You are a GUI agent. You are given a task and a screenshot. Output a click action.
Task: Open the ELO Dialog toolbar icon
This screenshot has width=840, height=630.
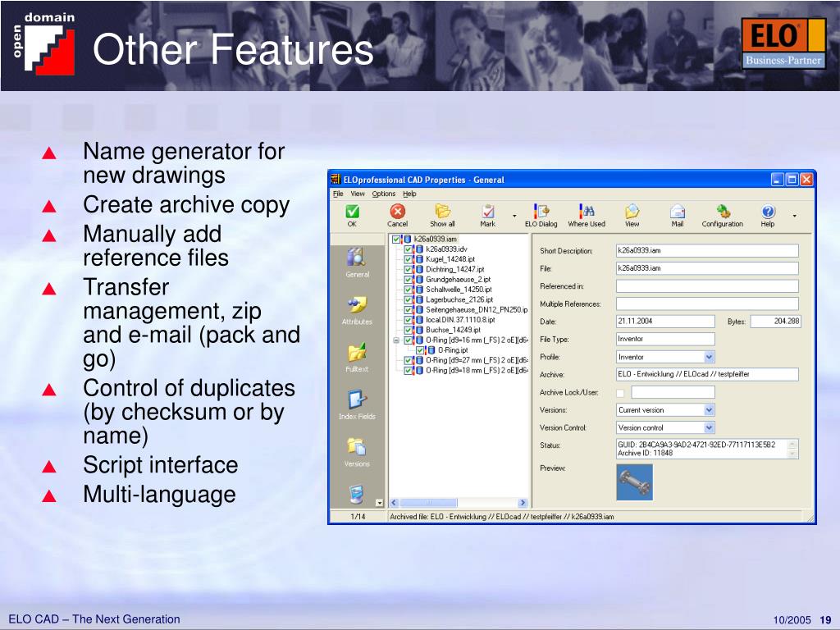pos(541,211)
